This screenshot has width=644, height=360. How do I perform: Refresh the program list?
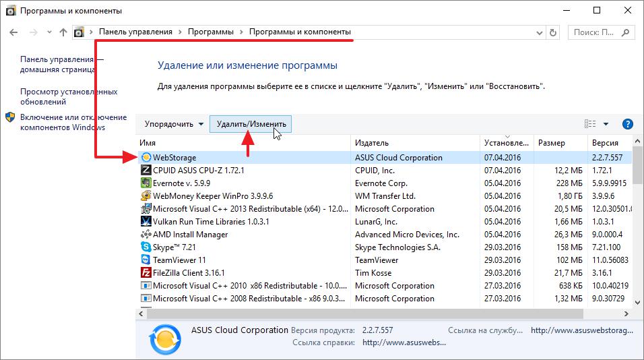pyautogui.click(x=553, y=32)
